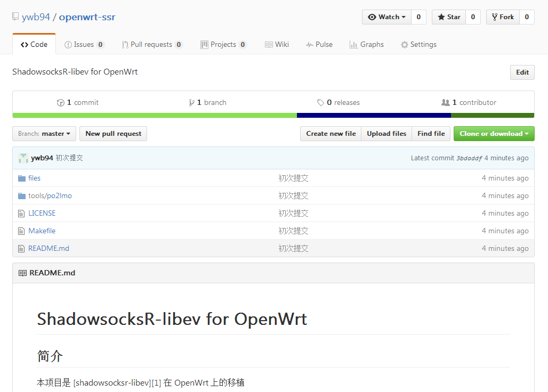Click the Pull requests tab icon
Viewport: 548px width, 392px height.
(x=125, y=45)
